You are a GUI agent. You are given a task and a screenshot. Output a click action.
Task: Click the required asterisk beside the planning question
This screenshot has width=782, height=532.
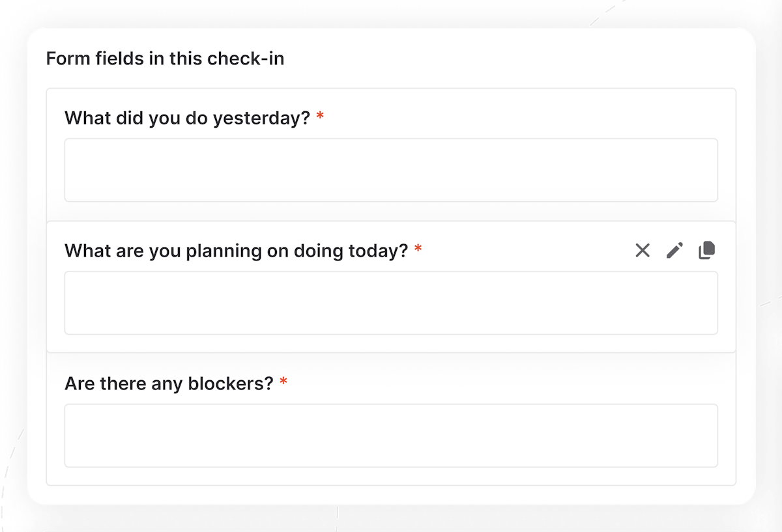click(x=418, y=249)
